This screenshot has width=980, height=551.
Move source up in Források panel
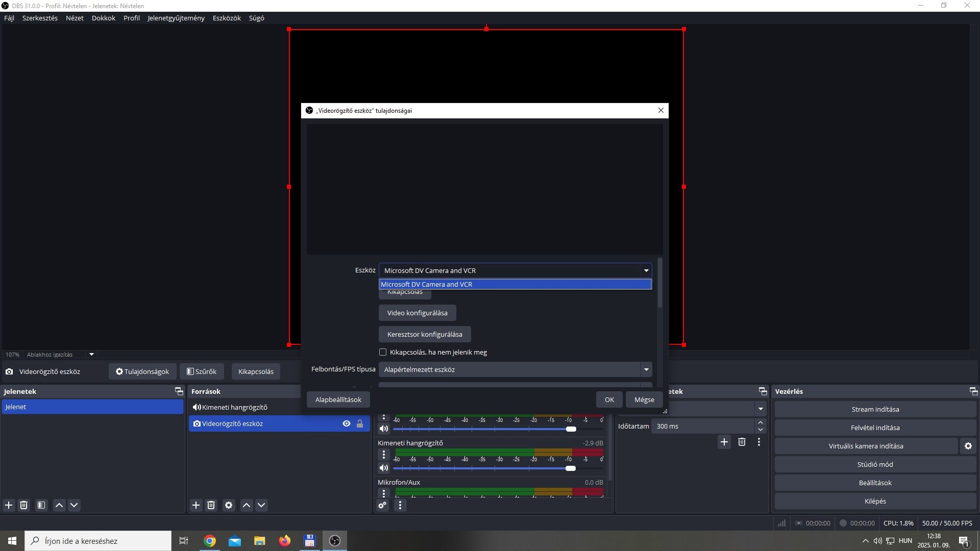[247, 505]
